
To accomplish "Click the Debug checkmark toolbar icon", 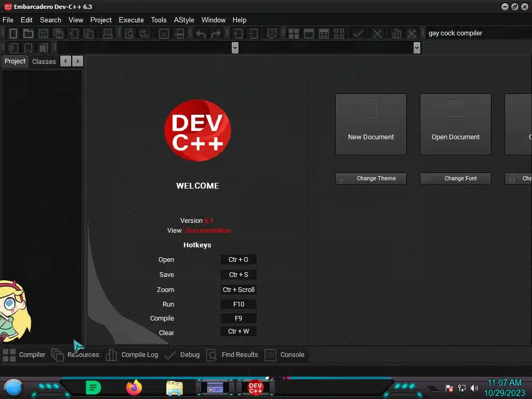I will tap(358, 34).
